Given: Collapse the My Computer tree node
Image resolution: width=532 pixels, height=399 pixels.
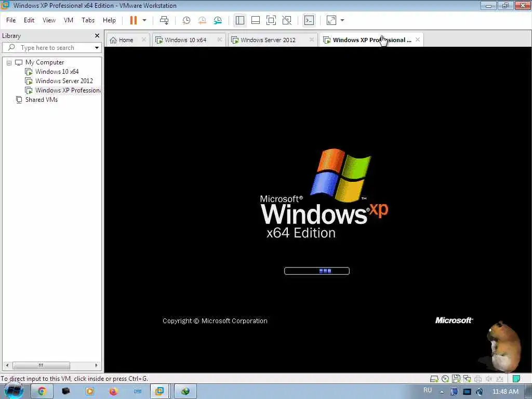Looking at the screenshot, I should [9, 63].
